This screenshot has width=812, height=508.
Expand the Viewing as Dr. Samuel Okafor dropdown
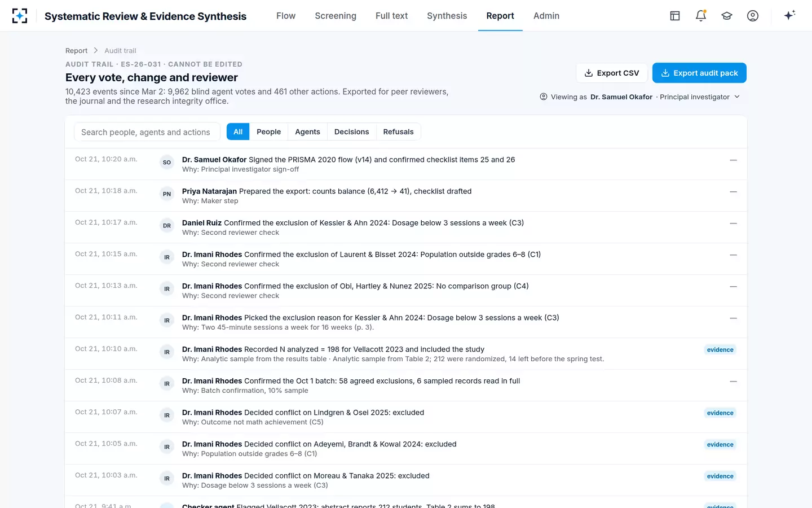640,97
